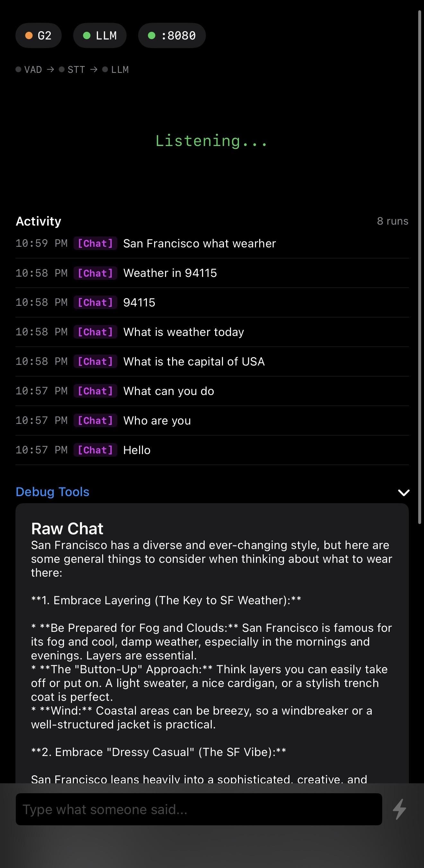Image resolution: width=424 pixels, height=868 pixels.
Task: Open the "Who are you" chat entry
Action: pyautogui.click(x=157, y=420)
